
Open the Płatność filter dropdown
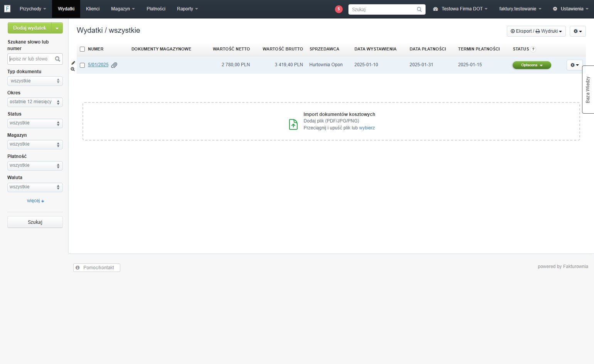pos(35,166)
